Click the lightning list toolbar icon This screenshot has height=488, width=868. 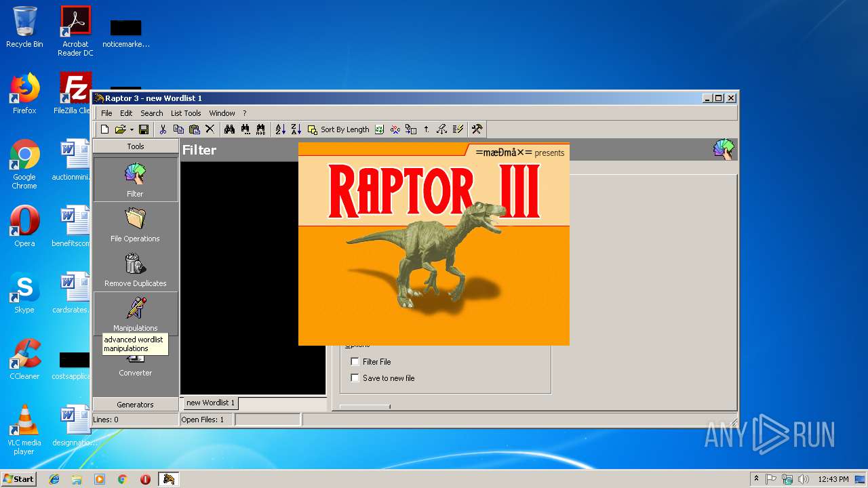(x=458, y=129)
